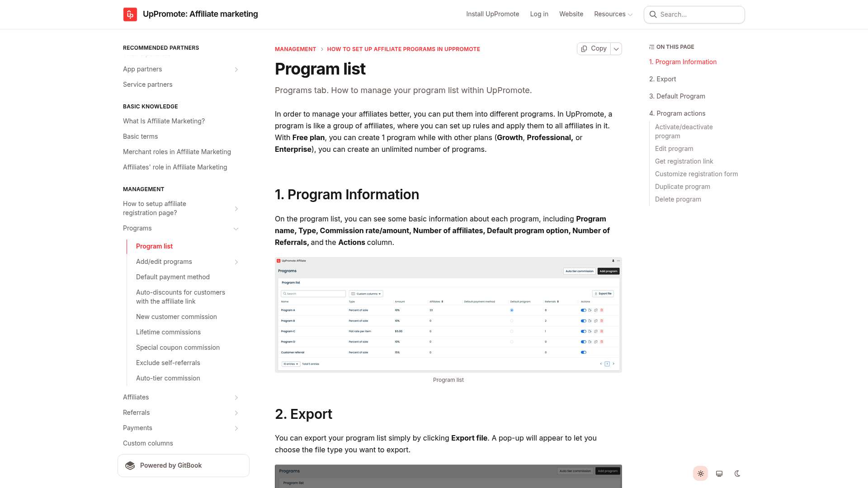Expand the App partners section
The width and height of the screenshot is (868, 488).
236,69
